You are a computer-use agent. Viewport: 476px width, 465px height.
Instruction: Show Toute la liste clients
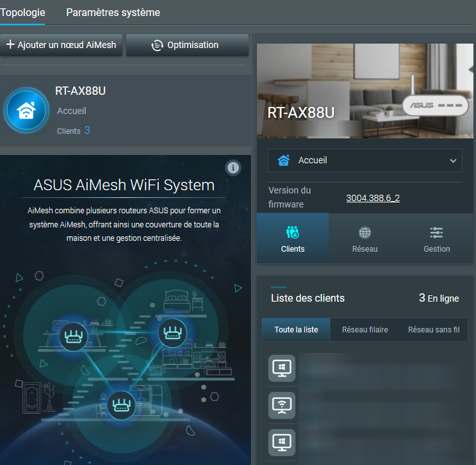tap(296, 330)
